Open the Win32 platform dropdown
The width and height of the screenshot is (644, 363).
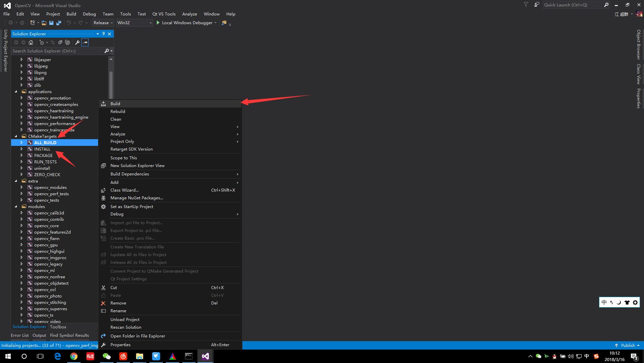(134, 23)
